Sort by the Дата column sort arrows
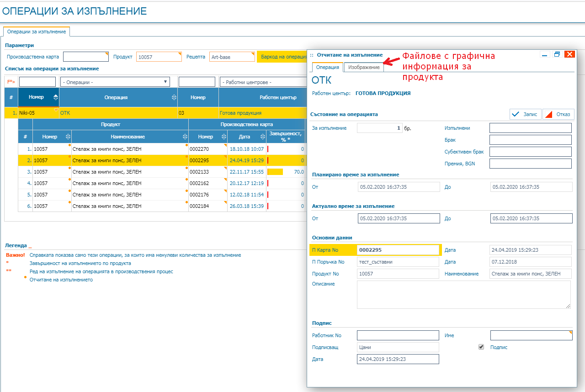The width and height of the screenshot is (585, 392). 263,137
